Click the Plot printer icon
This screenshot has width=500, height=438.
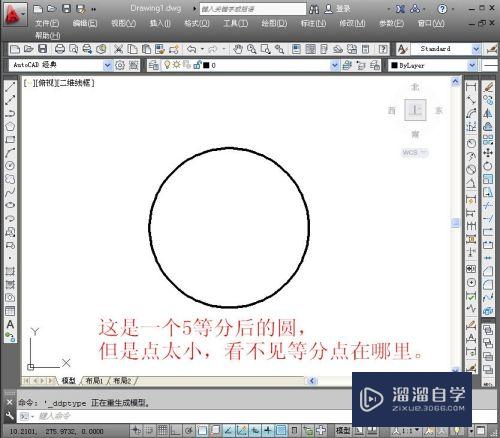[x=60, y=49]
